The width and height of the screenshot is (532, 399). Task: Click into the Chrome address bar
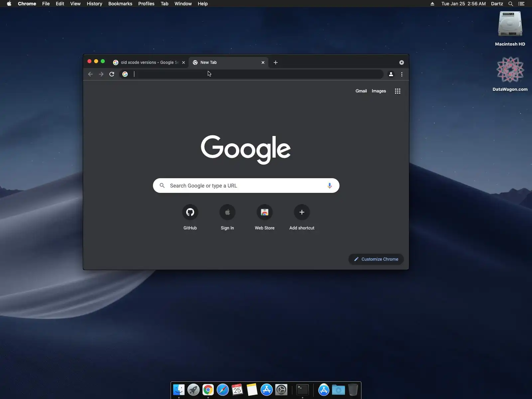point(251,74)
